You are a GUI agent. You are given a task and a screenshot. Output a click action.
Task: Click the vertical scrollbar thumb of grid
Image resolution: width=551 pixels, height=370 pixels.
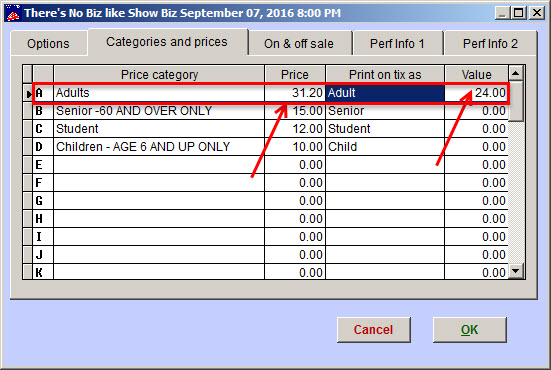coord(516,101)
